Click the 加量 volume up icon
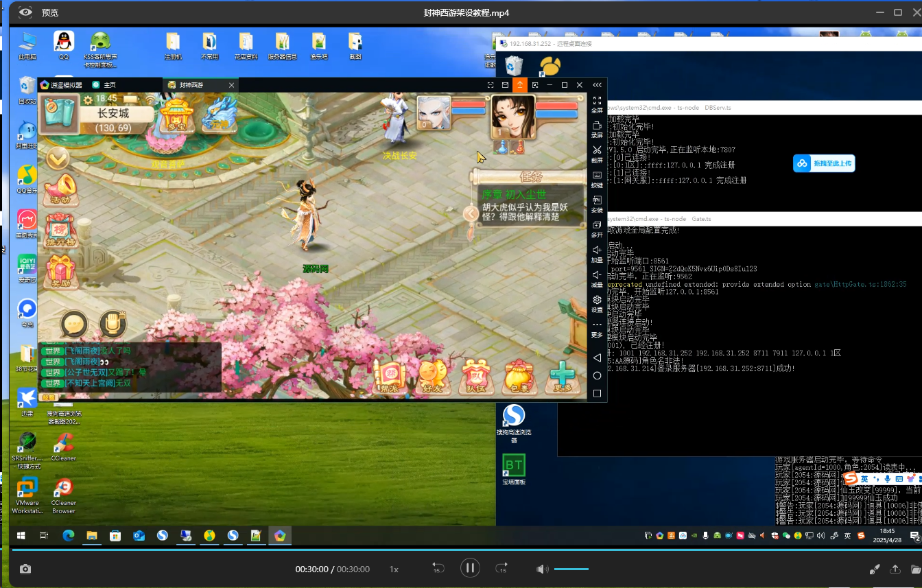Image resolution: width=922 pixels, height=588 pixels. (597, 254)
